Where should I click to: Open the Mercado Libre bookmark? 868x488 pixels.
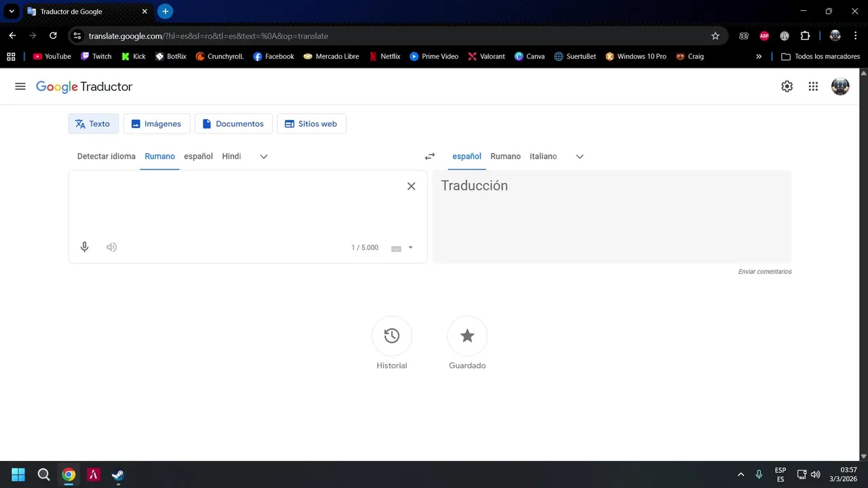click(332, 56)
